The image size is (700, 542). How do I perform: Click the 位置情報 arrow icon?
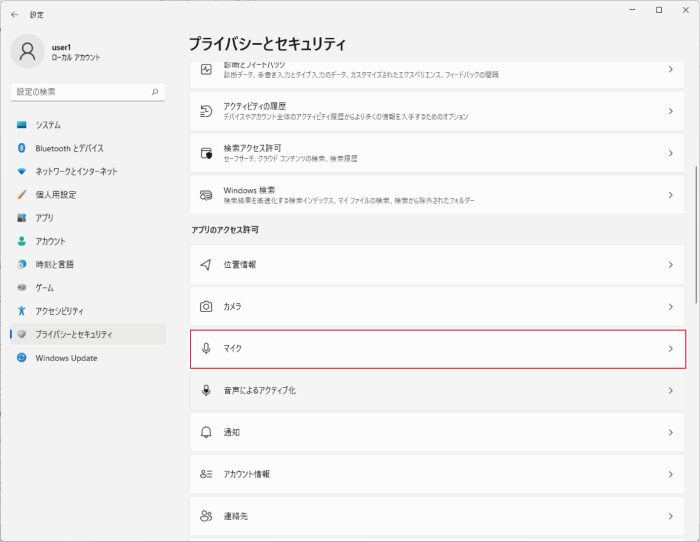[x=206, y=265]
